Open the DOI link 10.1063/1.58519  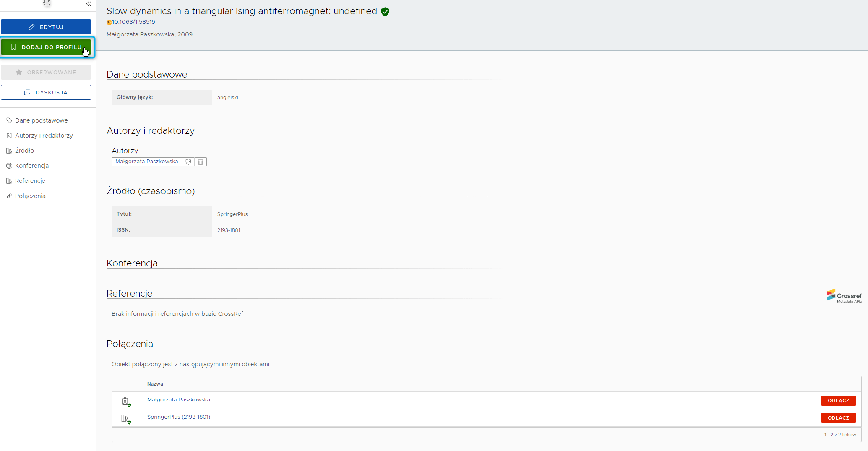[x=133, y=22]
